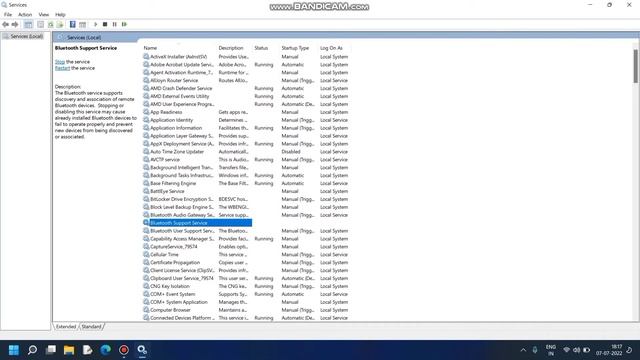Image resolution: width=640 pixels, height=360 pixels.
Task: Click the Refresh toolbar icon
Action: pos(51,24)
